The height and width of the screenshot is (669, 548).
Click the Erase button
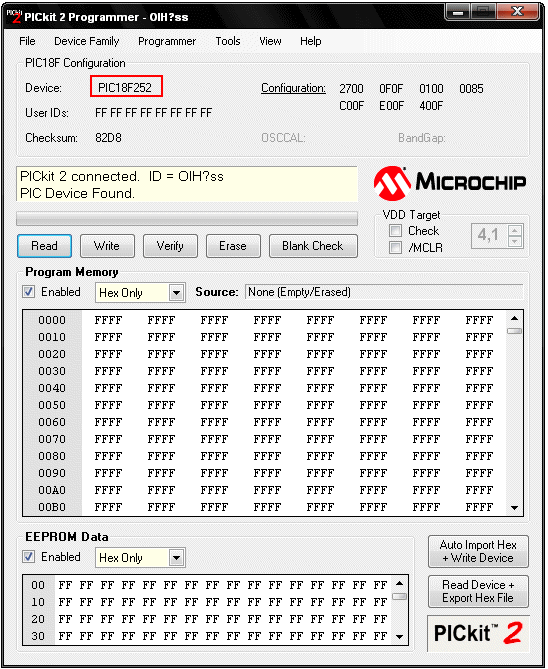[233, 246]
